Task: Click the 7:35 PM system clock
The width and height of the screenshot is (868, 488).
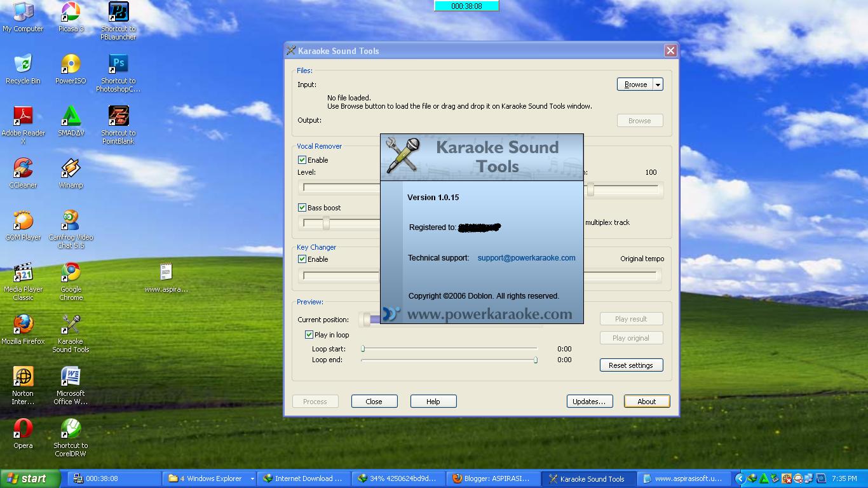Action: tap(844, 478)
